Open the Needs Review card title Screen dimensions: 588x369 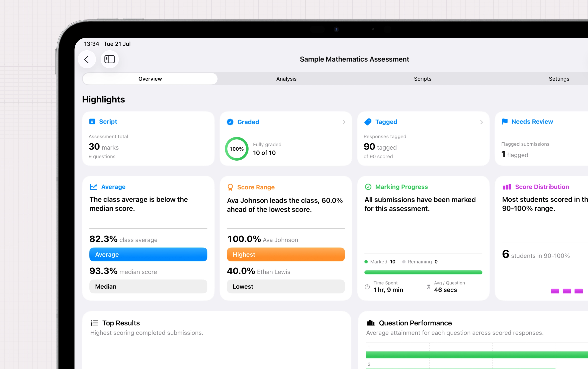[532, 121]
